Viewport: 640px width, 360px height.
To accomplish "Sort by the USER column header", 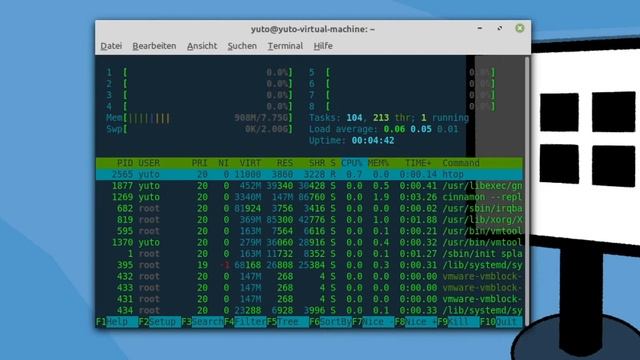I will [149, 163].
